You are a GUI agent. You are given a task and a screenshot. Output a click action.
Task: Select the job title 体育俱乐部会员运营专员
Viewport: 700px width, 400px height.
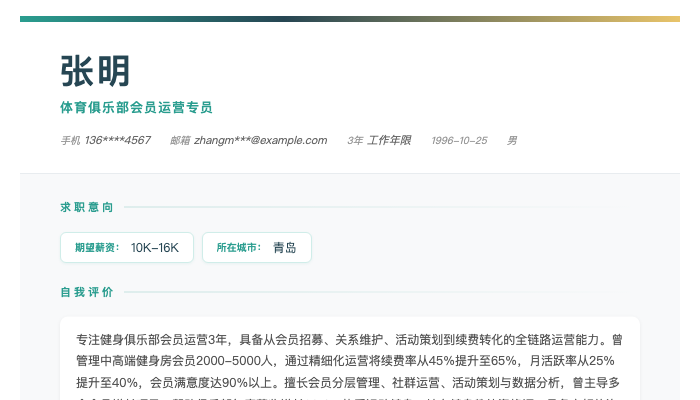coord(136,108)
